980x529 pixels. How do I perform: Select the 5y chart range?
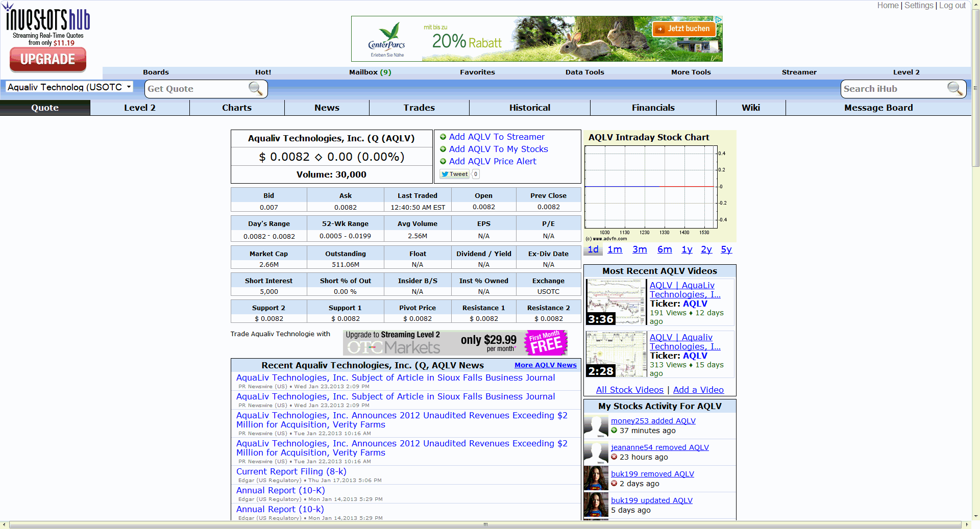coord(726,249)
